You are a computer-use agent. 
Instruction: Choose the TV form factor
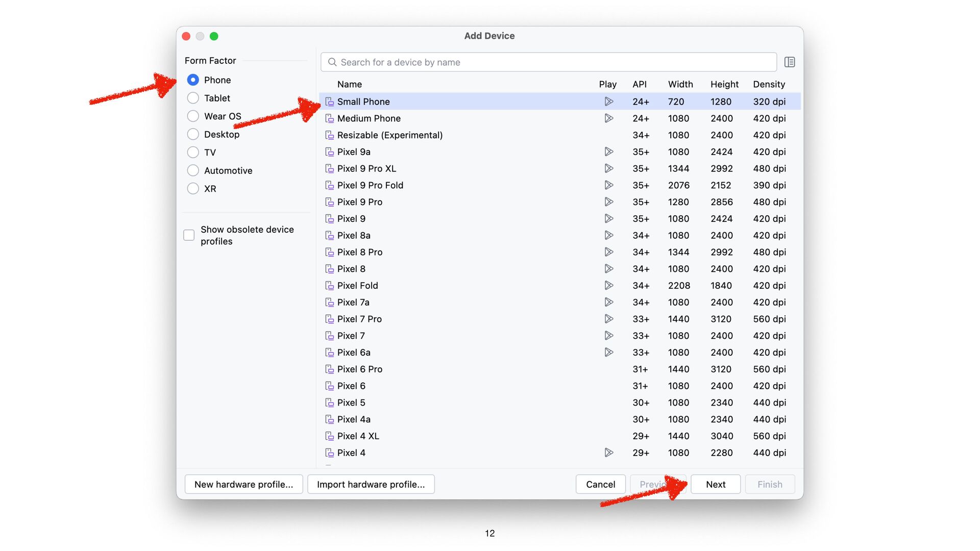(x=193, y=153)
